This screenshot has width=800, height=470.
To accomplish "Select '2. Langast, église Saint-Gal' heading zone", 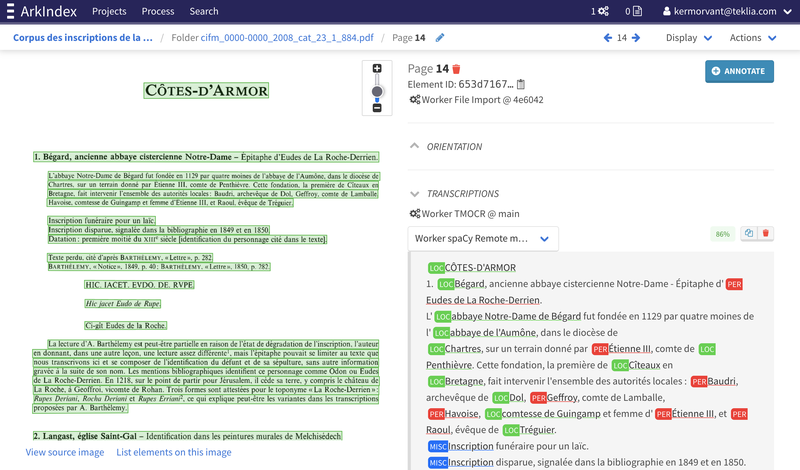I will pyautogui.click(x=187, y=436).
